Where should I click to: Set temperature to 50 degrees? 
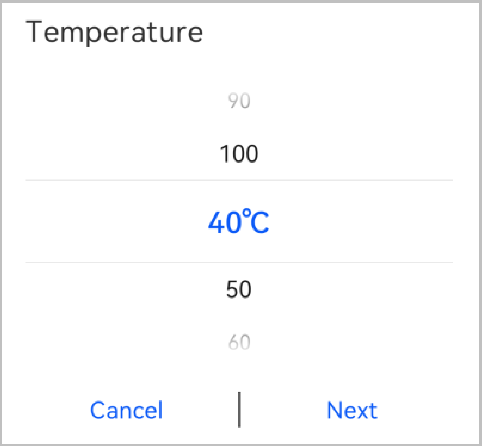(x=239, y=289)
